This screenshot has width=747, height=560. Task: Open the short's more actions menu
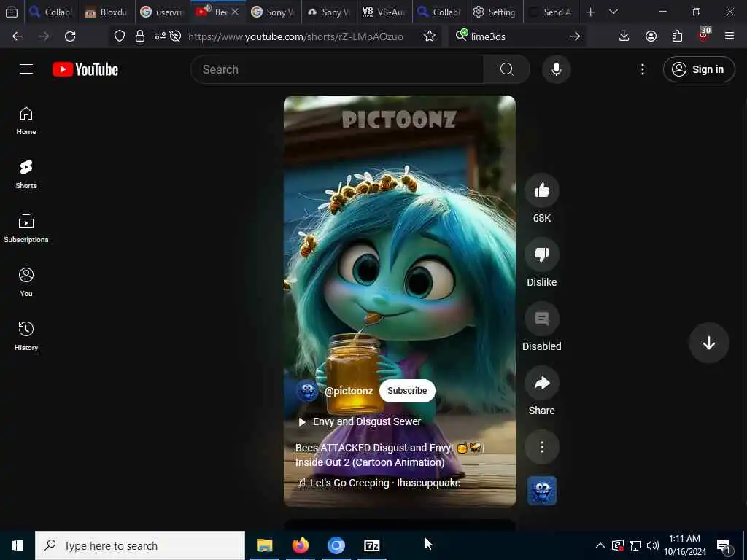click(x=542, y=447)
